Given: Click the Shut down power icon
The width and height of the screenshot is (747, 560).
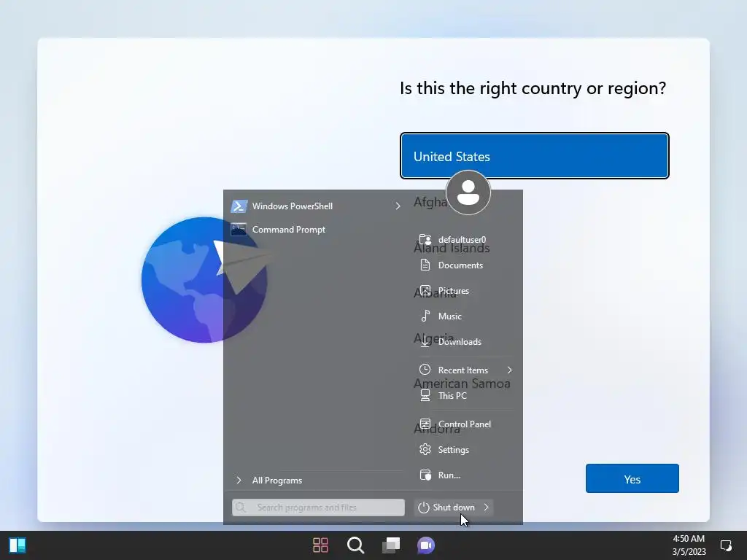Looking at the screenshot, I should pyautogui.click(x=424, y=507).
